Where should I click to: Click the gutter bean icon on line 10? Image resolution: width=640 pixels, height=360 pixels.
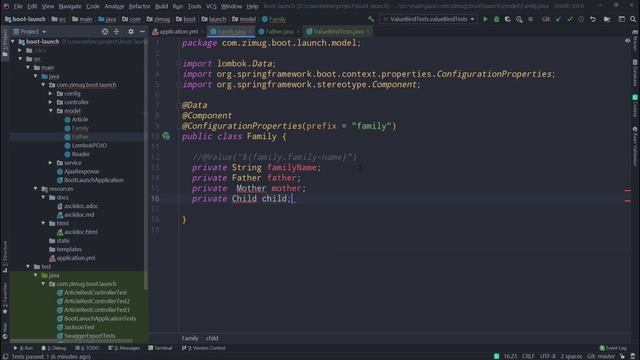tap(166, 136)
